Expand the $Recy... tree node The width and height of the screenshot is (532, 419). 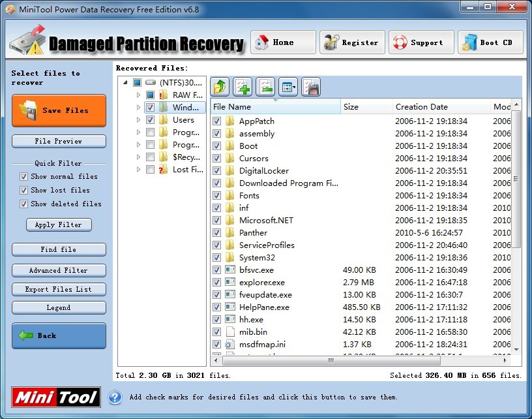[138, 157]
